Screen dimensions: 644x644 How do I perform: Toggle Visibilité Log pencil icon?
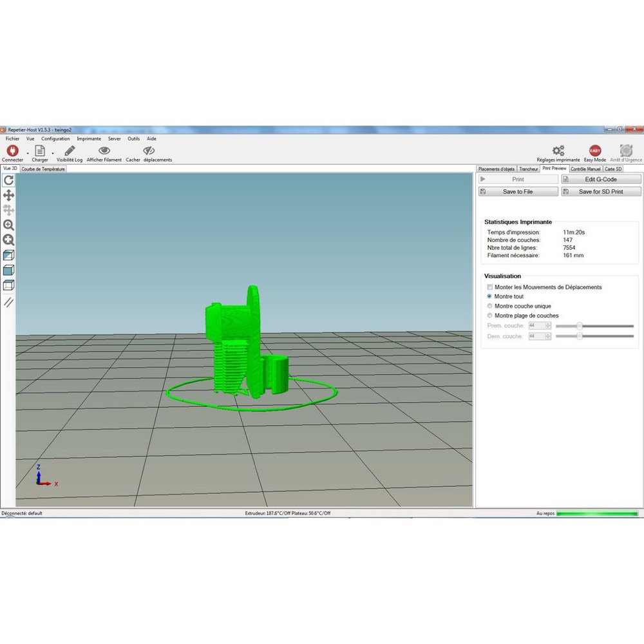coord(70,151)
